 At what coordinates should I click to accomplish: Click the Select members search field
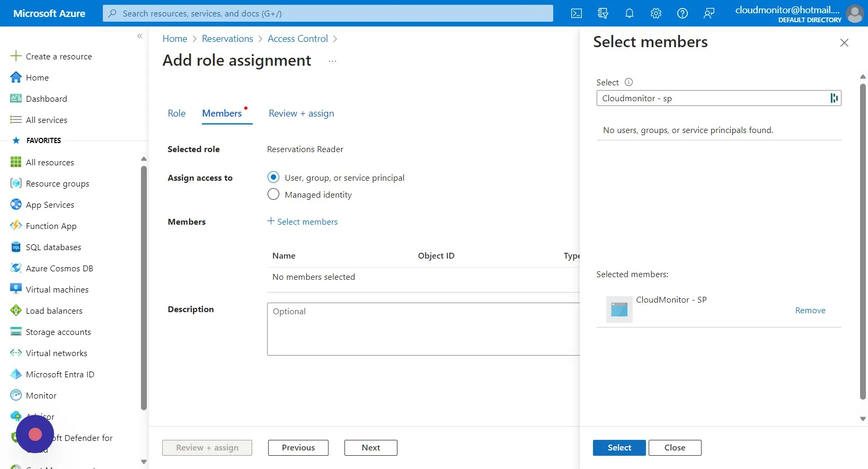pyautogui.click(x=719, y=98)
